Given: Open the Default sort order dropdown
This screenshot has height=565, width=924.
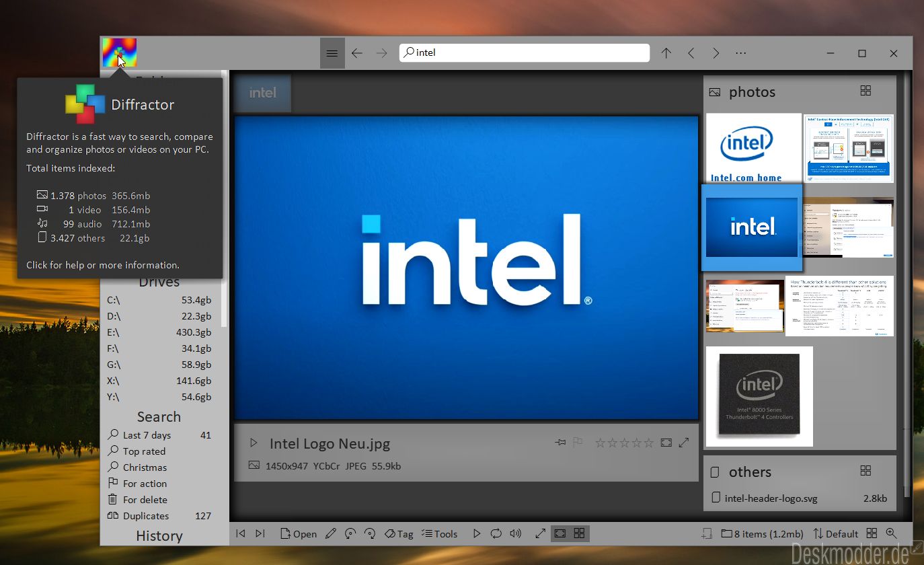Looking at the screenshot, I should (x=836, y=533).
